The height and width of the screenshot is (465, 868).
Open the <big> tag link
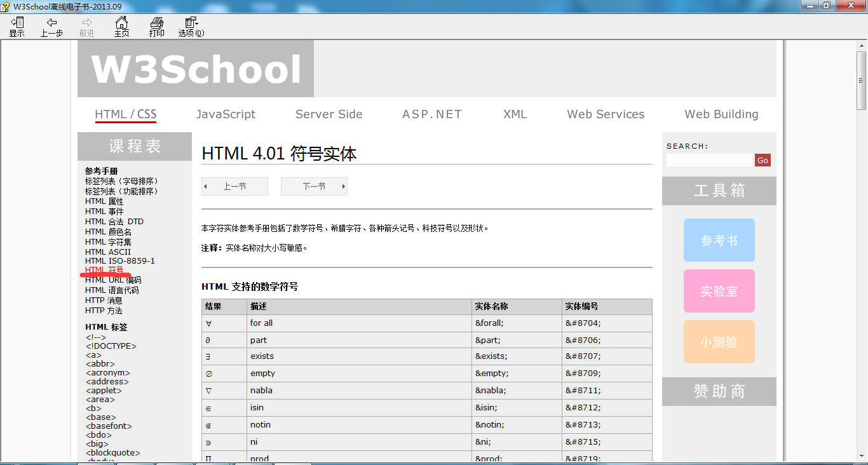tap(98, 444)
